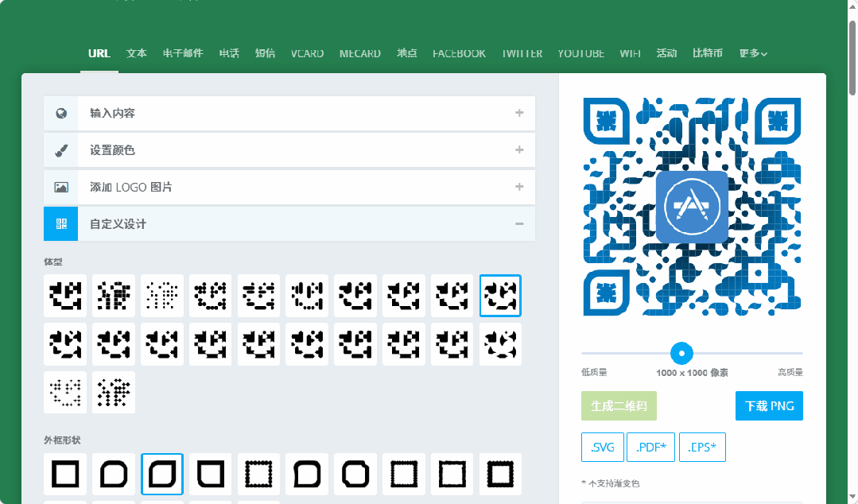Select the tiny dots body shape

click(162, 296)
